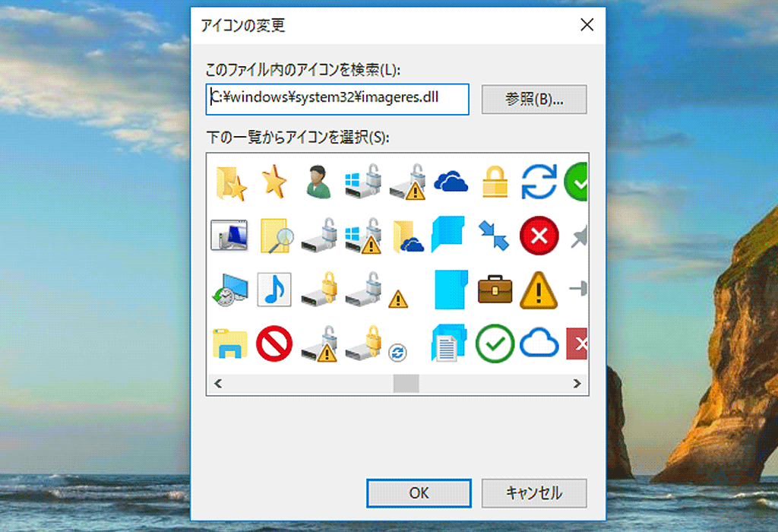Choose the standalone gold star icon
778x532 pixels.
pyautogui.click(x=274, y=181)
